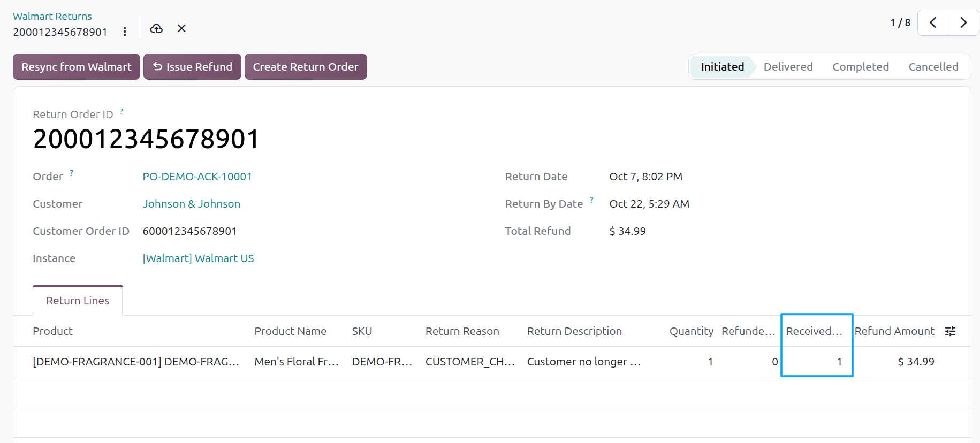Sort by Product Name column header
Image resolution: width=980 pixels, height=443 pixels.
click(x=290, y=331)
